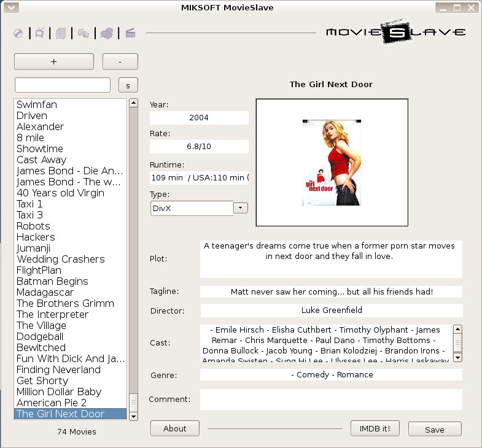The width and height of the screenshot is (482, 448).
Task: Select Finding Neverland in the movie list
Action: pos(71,370)
